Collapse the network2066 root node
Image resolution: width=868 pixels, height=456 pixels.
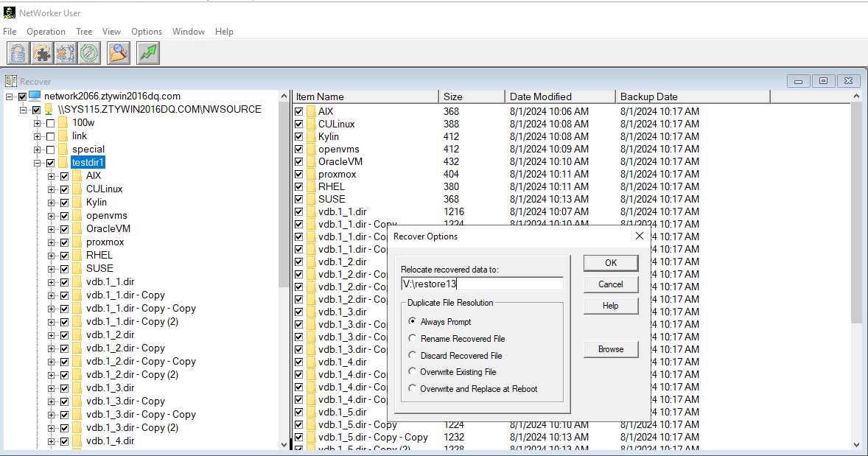(10, 97)
